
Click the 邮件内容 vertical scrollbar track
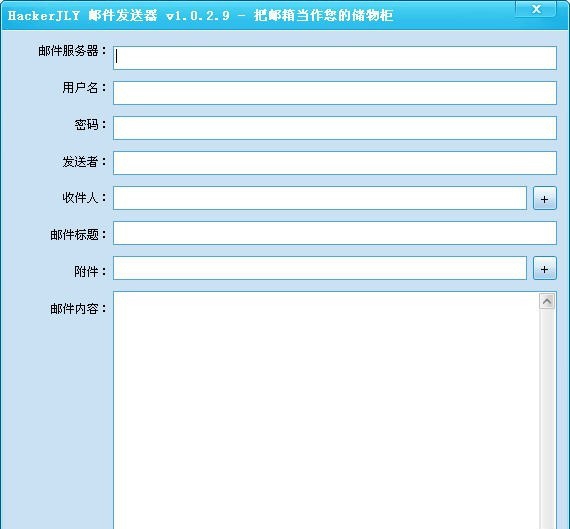[x=547, y=419]
